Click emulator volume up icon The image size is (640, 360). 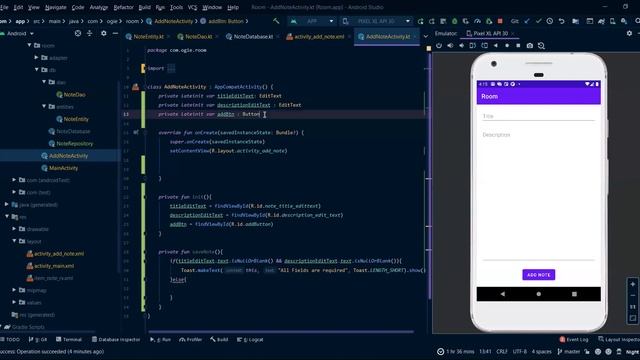tap(450, 46)
